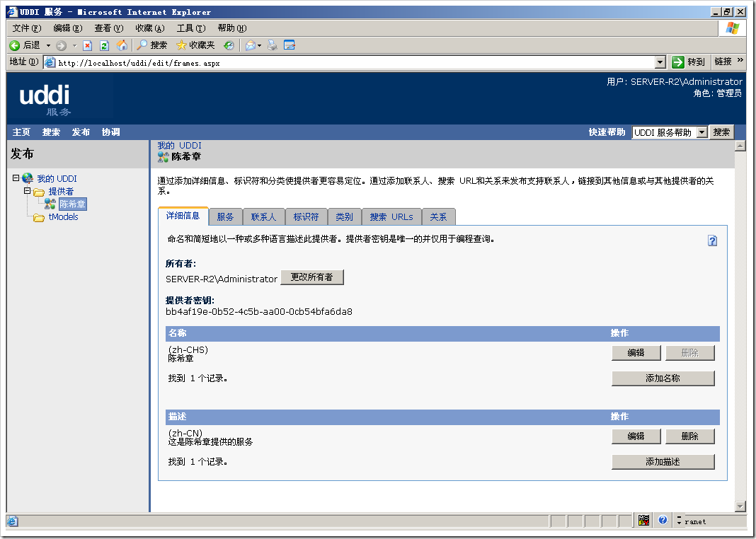The height and width of the screenshot is (539, 756).
Task: Click the 搜索 button beside quick help
Action: click(x=721, y=132)
